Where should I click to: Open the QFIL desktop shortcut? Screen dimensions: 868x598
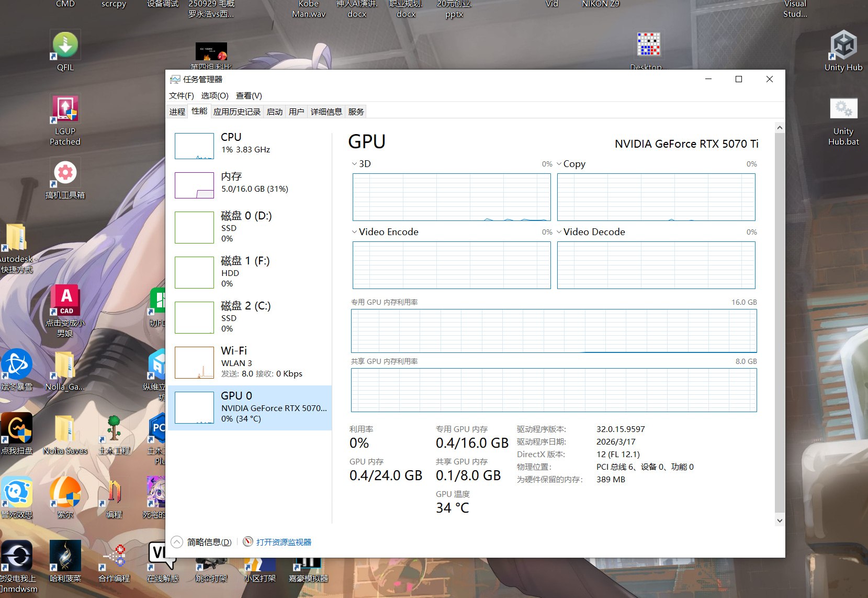tap(65, 46)
